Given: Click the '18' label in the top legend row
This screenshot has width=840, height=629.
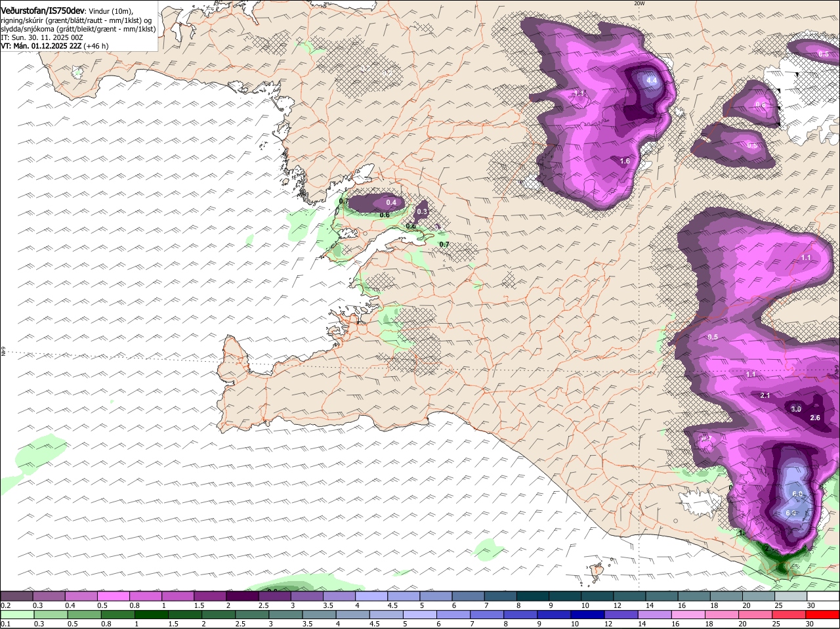Looking at the screenshot, I should (714, 605).
